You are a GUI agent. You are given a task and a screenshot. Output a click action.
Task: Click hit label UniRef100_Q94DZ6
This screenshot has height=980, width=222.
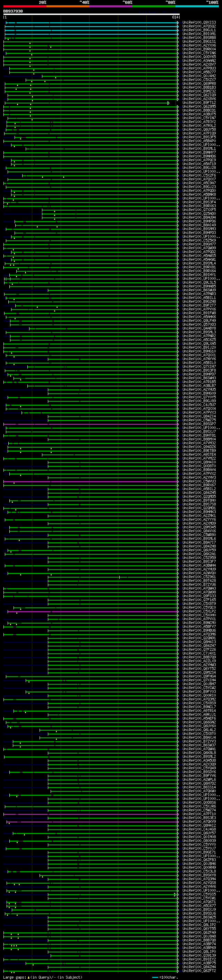[x=199, y=447]
